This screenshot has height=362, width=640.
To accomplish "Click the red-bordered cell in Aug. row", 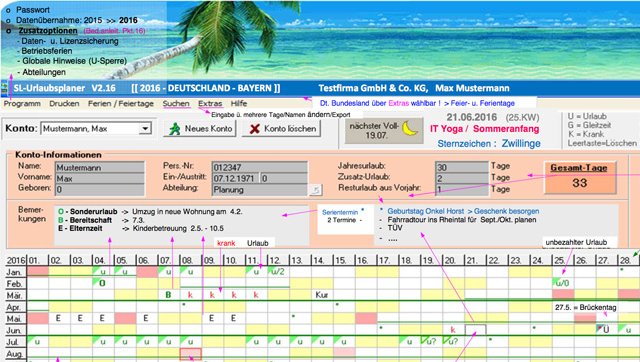I will click(191, 354).
